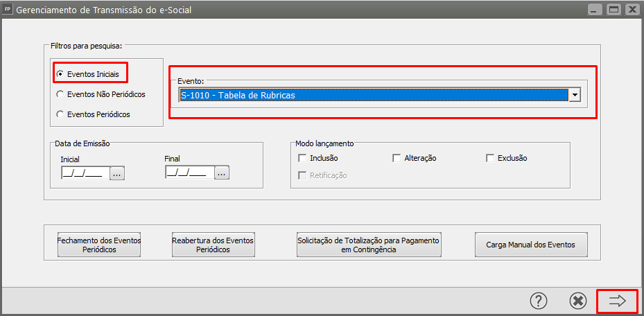Open calendar picker for Final date

point(221,173)
